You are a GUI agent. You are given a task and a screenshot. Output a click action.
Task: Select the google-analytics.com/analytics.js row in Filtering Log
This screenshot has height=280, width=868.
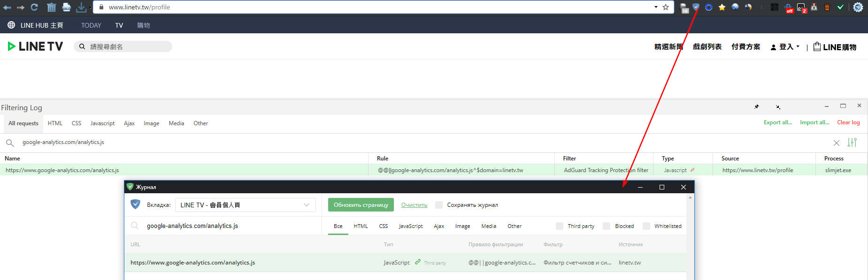pos(434,170)
